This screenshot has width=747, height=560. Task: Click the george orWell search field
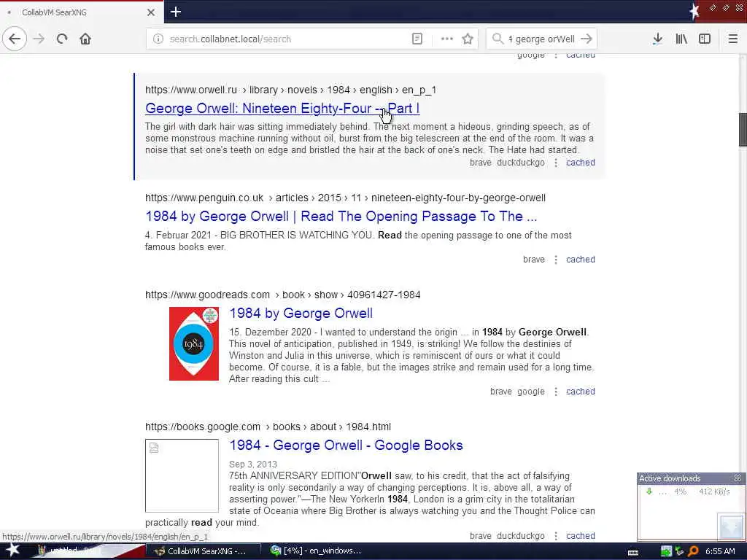click(543, 39)
